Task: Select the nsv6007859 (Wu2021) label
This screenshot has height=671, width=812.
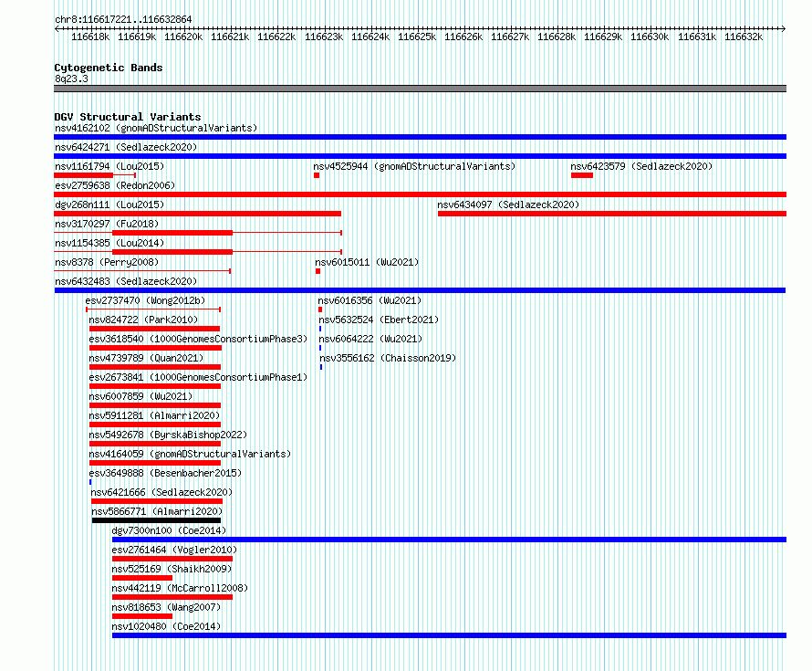Action: (x=141, y=396)
